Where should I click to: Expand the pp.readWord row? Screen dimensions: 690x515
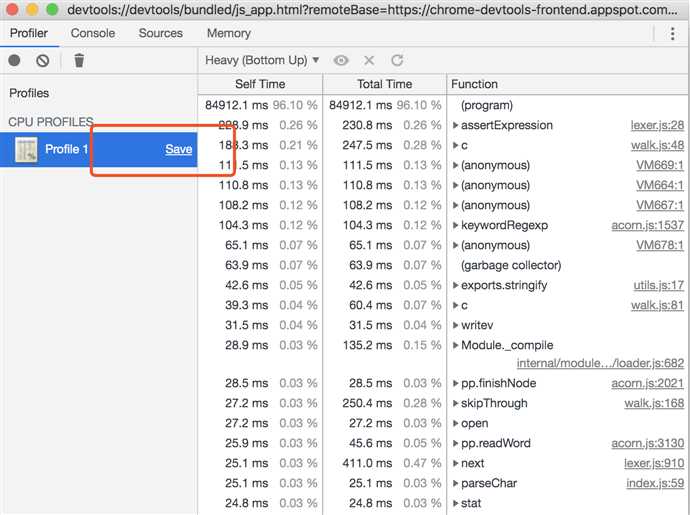(x=455, y=443)
